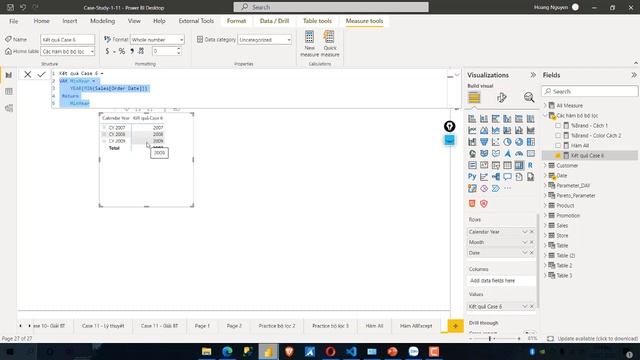
Task: Collapse the Visualizations pane
Action: click(533, 75)
